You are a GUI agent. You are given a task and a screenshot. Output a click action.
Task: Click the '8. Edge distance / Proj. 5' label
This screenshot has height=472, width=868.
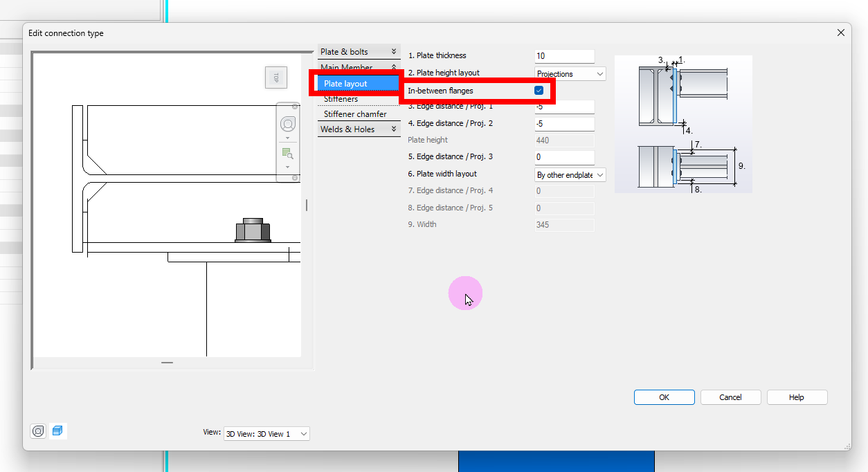[451, 208]
